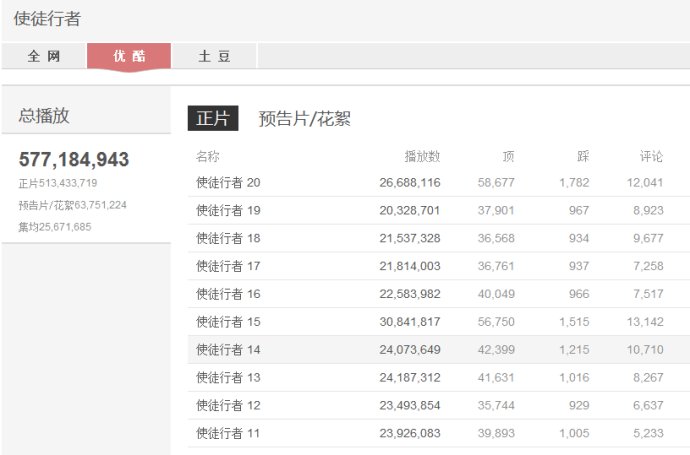This screenshot has height=455, width=690.
Task: Click 正片513,433,719 statistic
Action: (58, 183)
